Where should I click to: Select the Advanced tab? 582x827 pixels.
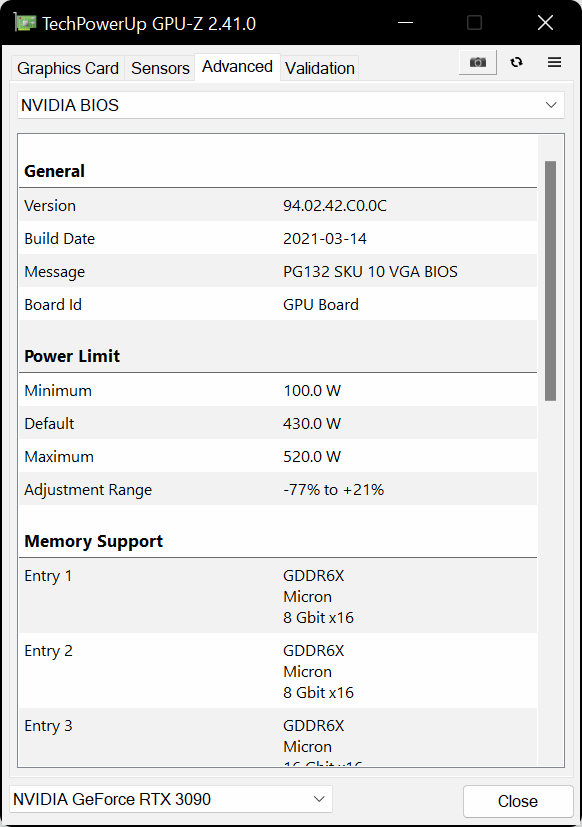237,67
